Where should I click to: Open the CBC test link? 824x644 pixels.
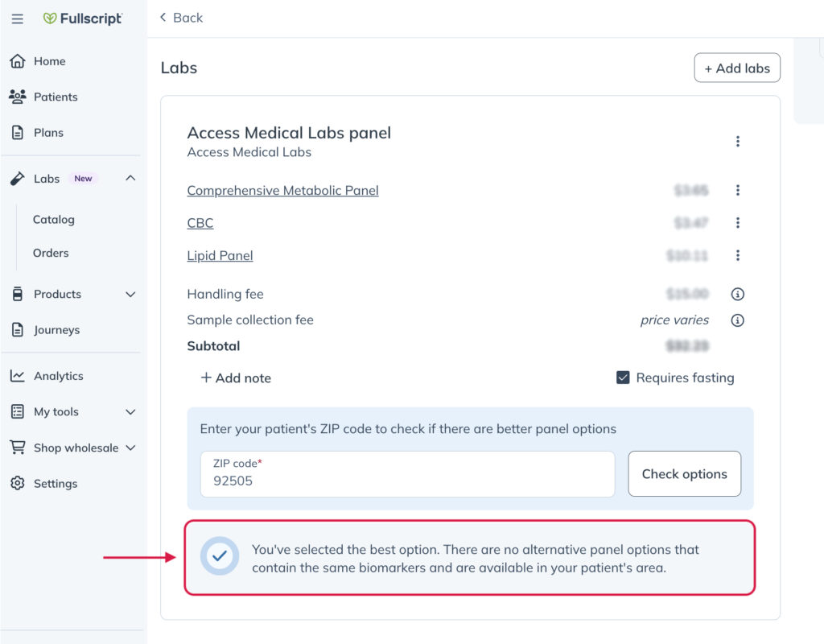[x=200, y=223]
